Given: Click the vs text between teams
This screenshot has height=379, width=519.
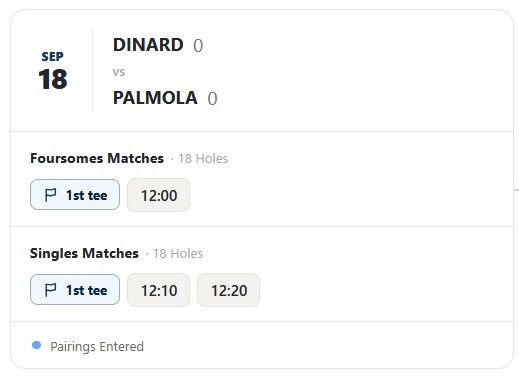Looking at the screenshot, I should pos(119,72).
